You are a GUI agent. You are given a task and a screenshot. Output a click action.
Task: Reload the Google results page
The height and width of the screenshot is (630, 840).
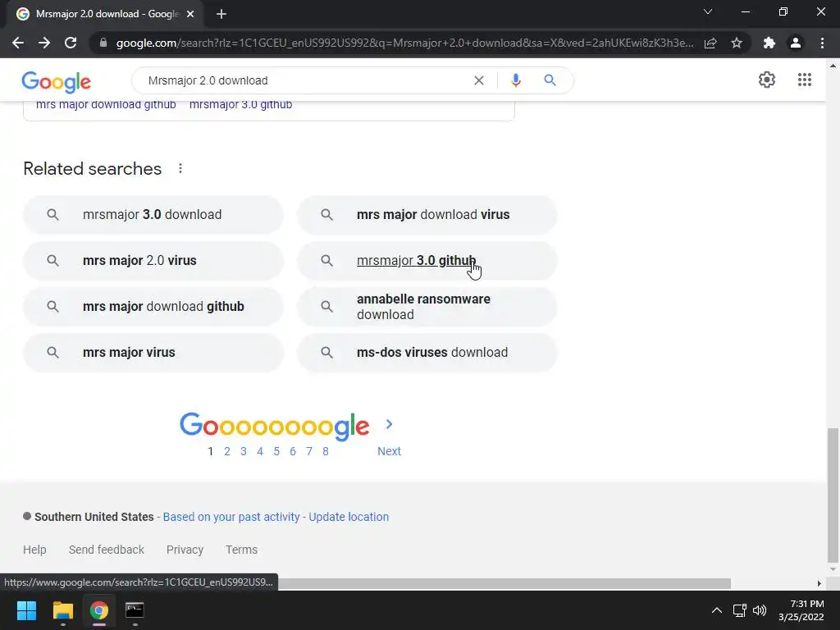click(x=71, y=43)
